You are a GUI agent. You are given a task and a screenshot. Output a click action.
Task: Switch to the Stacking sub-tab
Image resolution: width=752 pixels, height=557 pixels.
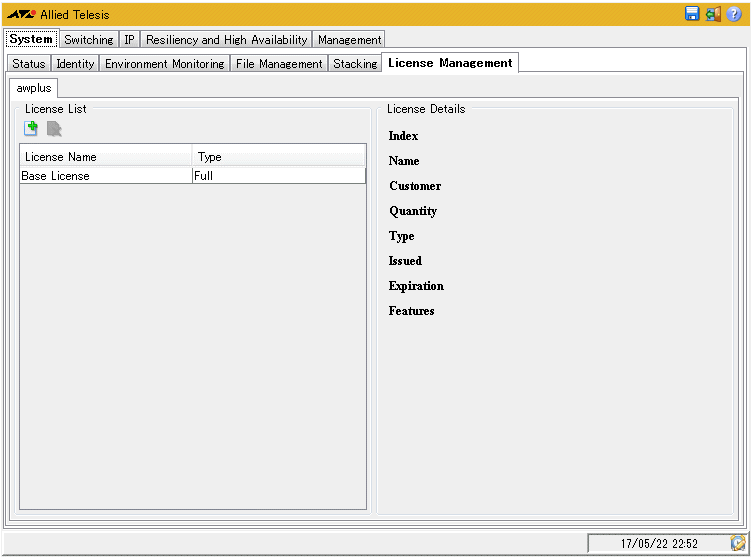[355, 64]
